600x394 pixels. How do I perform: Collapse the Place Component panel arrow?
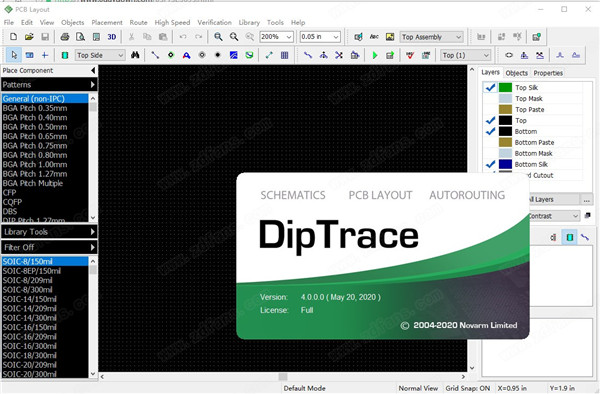(x=93, y=70)
